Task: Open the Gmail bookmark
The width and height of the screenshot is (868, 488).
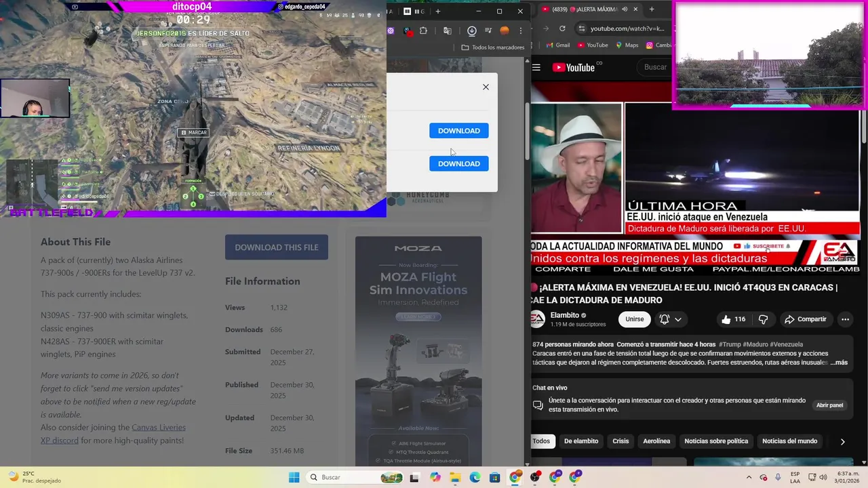Action: point(557,45)
